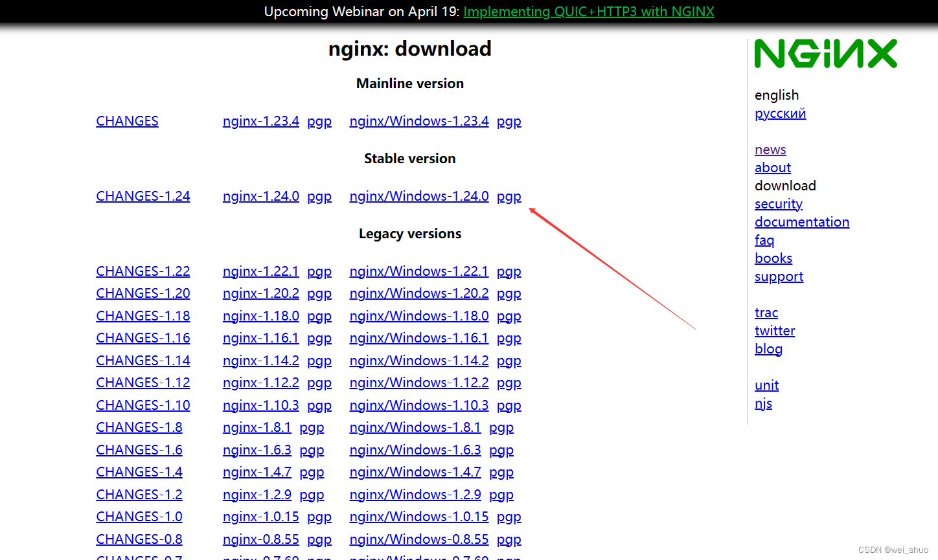This screenshot has width=938, height=560.
Task: Open pgp signature for nginx/Windows-1.0.15
Action: [x=509, y=517]
